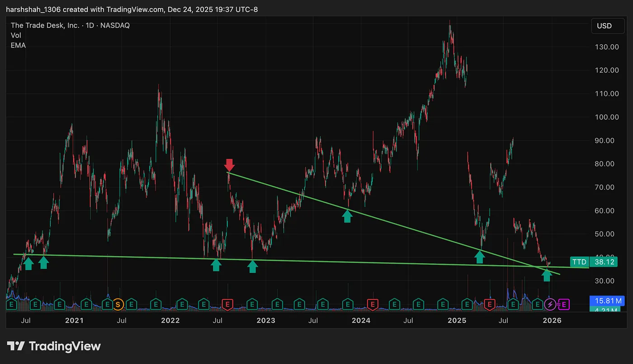
Task: Select the 2022 time axis label
Action: [x=170, y=321]
